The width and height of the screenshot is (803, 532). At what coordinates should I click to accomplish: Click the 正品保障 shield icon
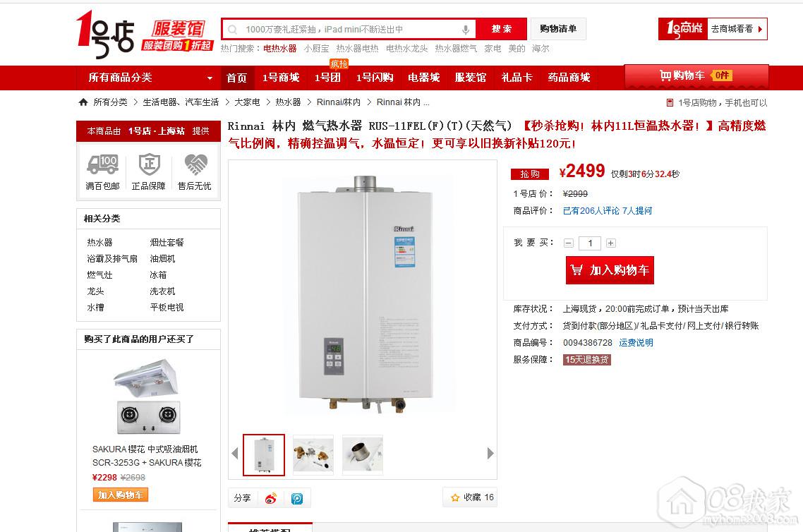pyautogui.click(x=149, y=164)
